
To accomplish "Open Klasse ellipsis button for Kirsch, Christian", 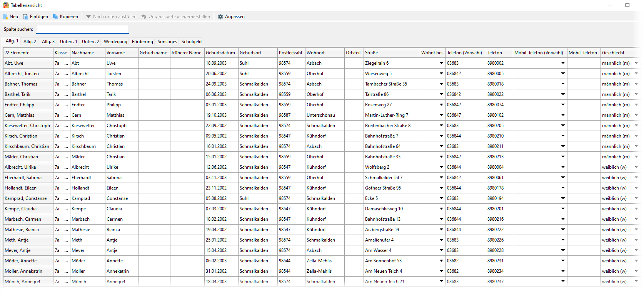I will (66, 136).
